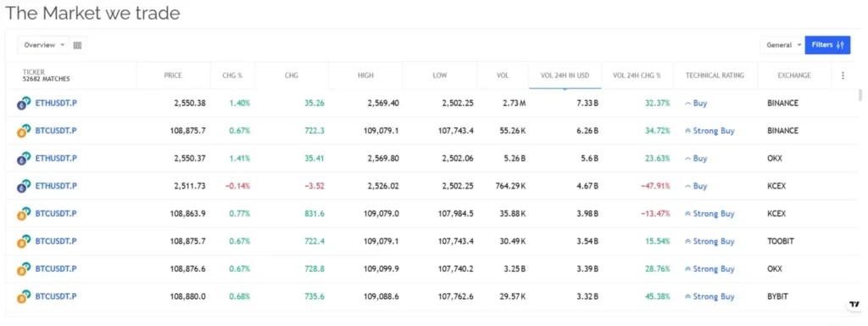Sort by VOL 24H CHG % column
The image size is (868, 326).
point(637,76)
